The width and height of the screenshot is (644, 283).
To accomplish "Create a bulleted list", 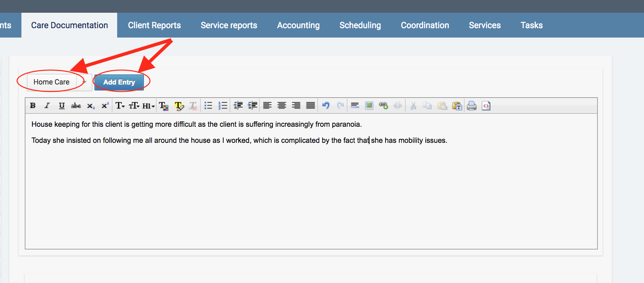I will pyautogui.click(x=208, y=106).
